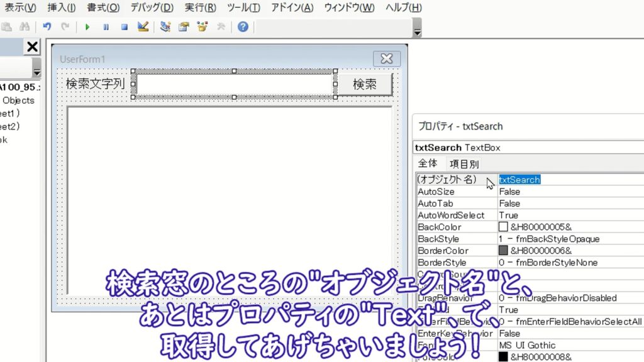Select the 全体 tab in Properties
The image size is (644, 362).
pyautogui.click(x=428, y=164)
